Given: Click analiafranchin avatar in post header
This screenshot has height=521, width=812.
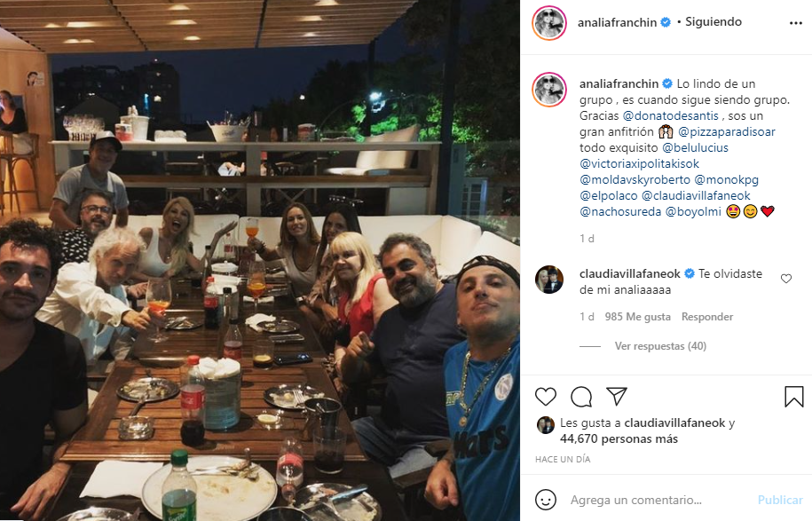Looking at the screenshot, I should point(549,23).
